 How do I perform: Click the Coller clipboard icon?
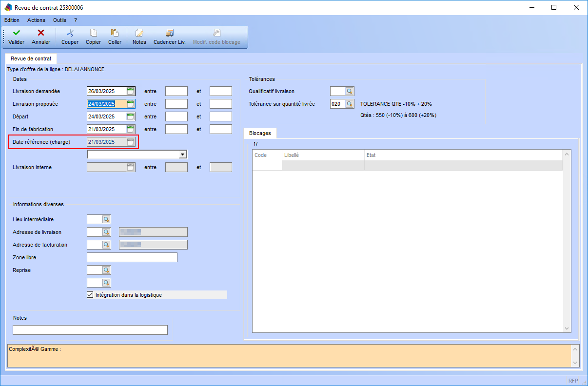[115, 33]
